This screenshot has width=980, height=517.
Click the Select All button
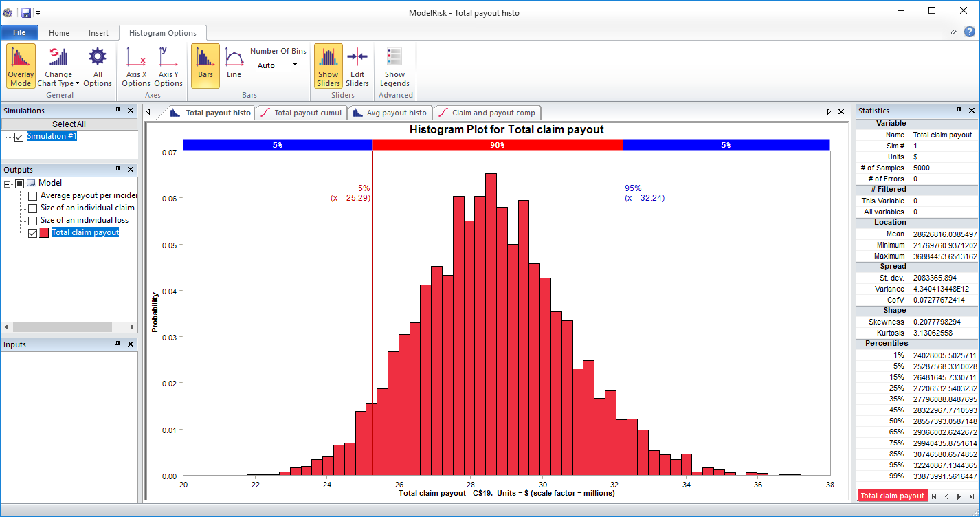click(69, 123)
